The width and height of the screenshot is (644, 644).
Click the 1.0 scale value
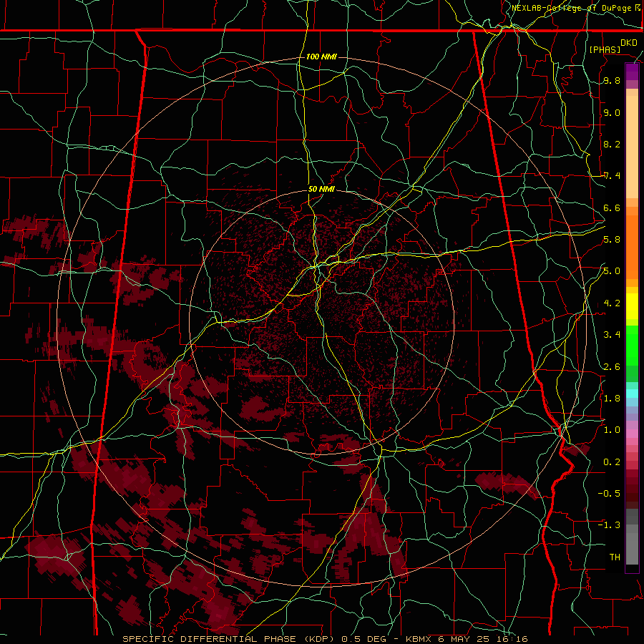pyautogui.click(x=612, y=430)
